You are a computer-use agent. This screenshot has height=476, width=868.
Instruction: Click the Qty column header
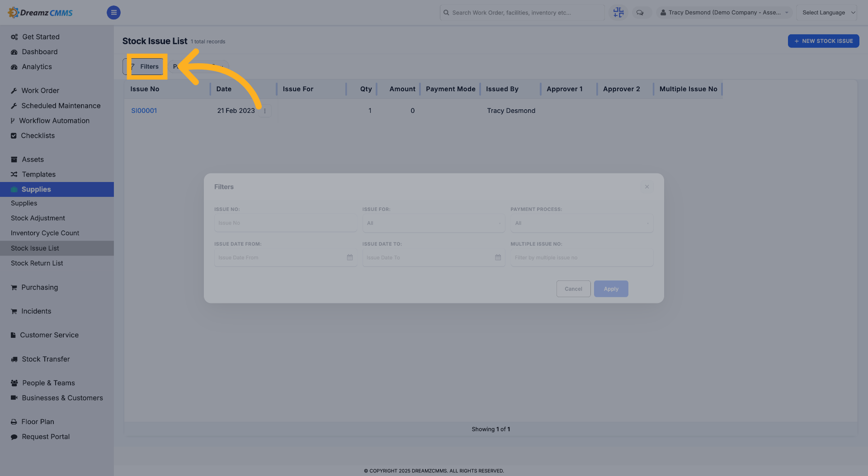click(366, 89)
